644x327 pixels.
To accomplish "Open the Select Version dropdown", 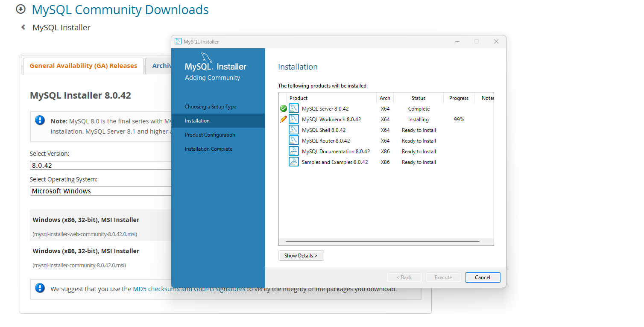I will pyautogui.click(x=100, y=166).
